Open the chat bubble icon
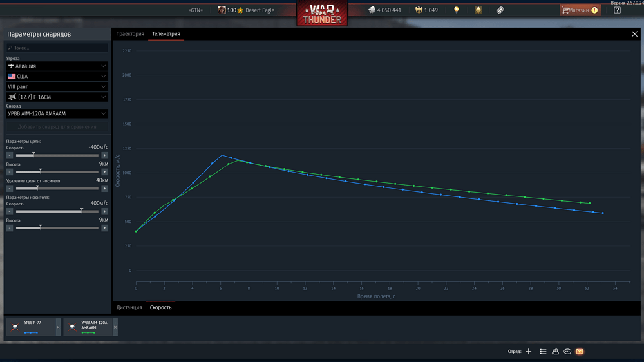 tap(567, 351)
